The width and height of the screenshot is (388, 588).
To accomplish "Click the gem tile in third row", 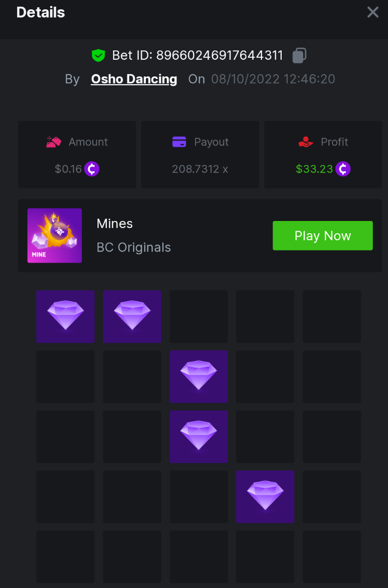I will click(x=198, y=437).
